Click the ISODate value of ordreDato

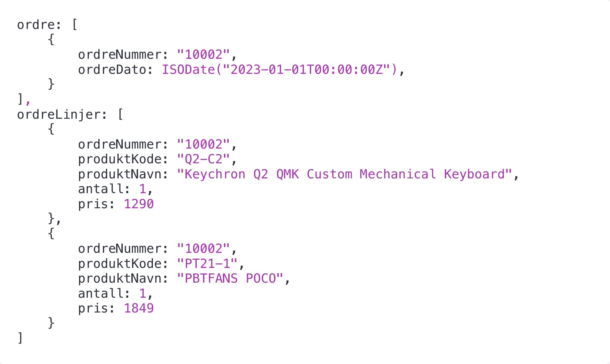[280, 70]
